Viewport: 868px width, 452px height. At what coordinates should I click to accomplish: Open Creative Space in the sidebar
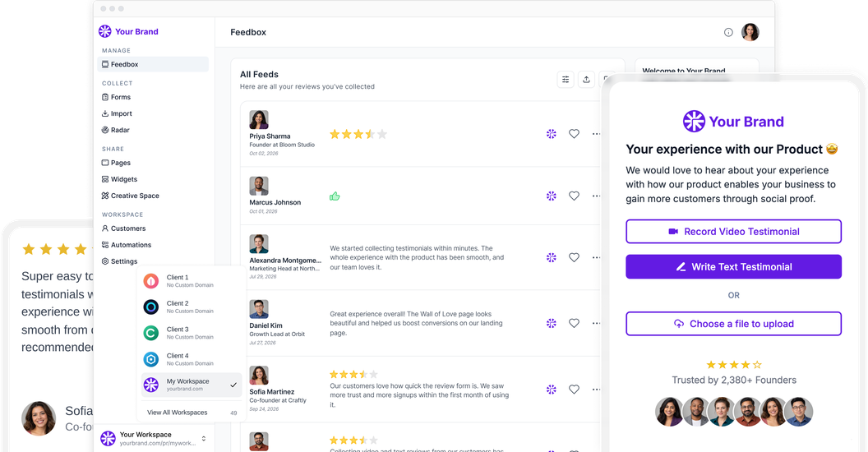[x=130, y=196]
